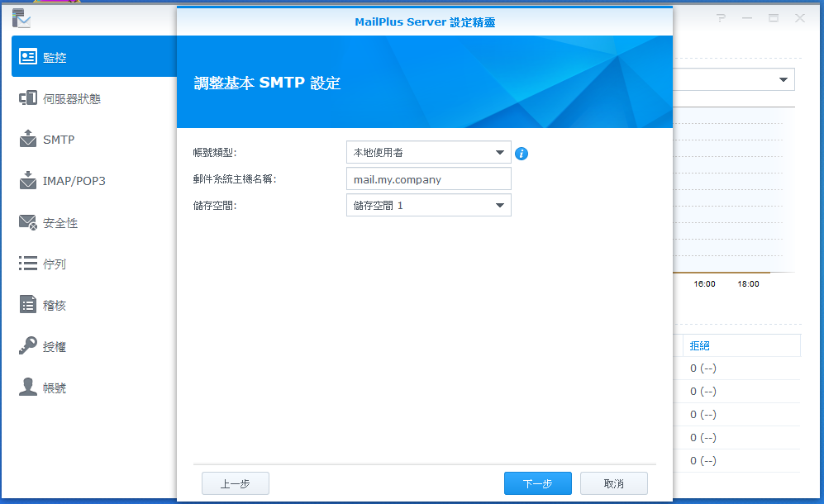Open the 帳號類型 dropdown showing 本地使用者

(x=429, y=152)
